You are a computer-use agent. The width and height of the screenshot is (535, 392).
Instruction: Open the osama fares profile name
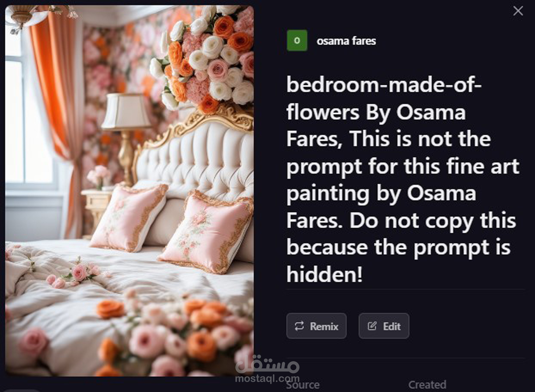tap(346, 41)
